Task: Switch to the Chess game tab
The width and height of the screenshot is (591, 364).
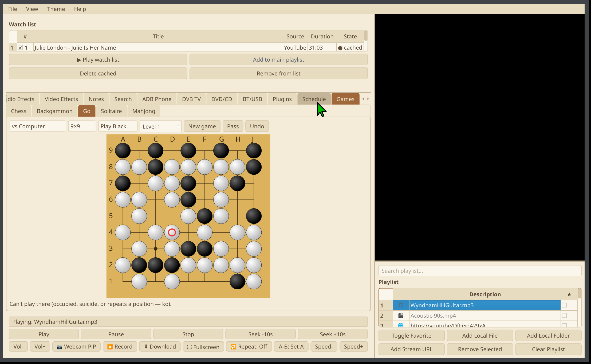Action: [x=19, y=111]
